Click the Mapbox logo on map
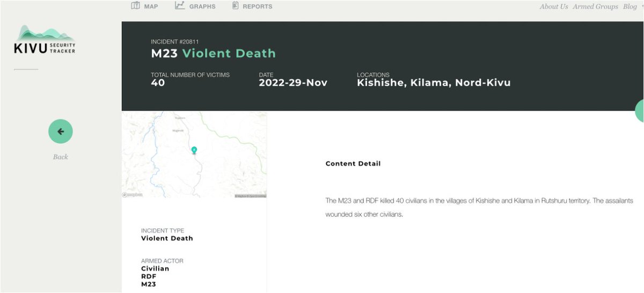The height and width of the screenshot is (293, 644). tap(133, 195)
